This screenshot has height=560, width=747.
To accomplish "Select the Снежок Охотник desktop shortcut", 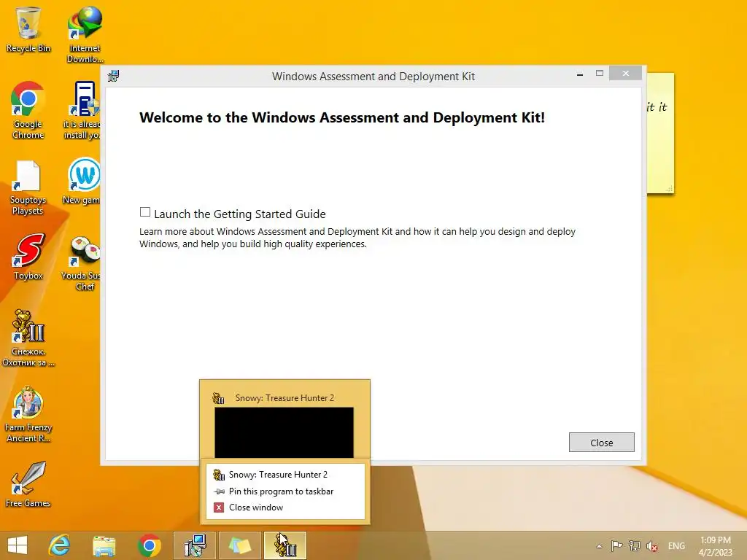I will point(28,338).
